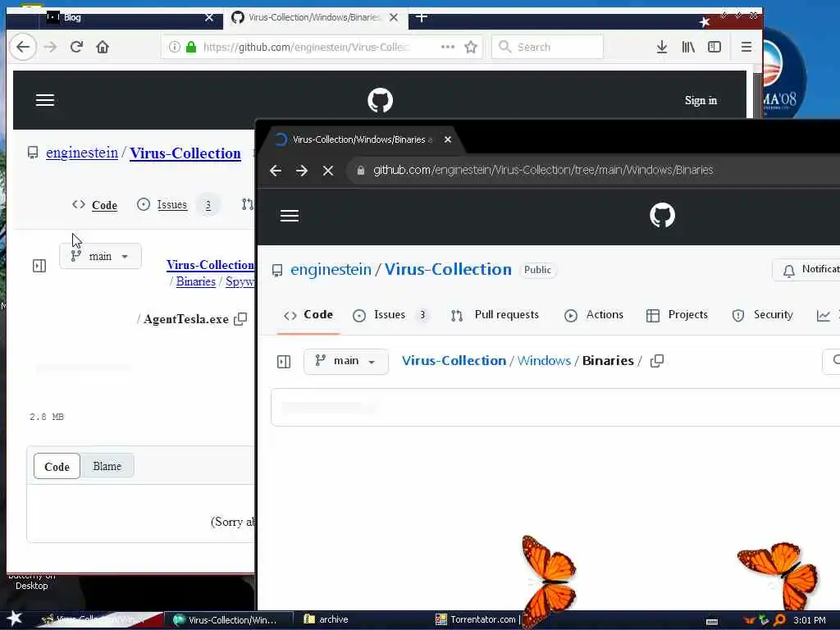This screenshot has height=630, width=840.
Task: Open the Projects tab
Action: [x=677, y=315]
